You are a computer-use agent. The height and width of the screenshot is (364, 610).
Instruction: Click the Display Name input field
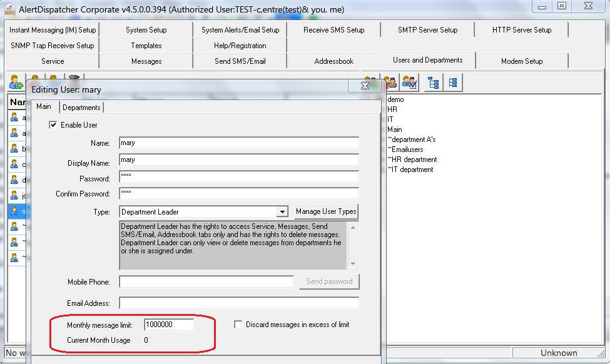[x=239, y=159]
